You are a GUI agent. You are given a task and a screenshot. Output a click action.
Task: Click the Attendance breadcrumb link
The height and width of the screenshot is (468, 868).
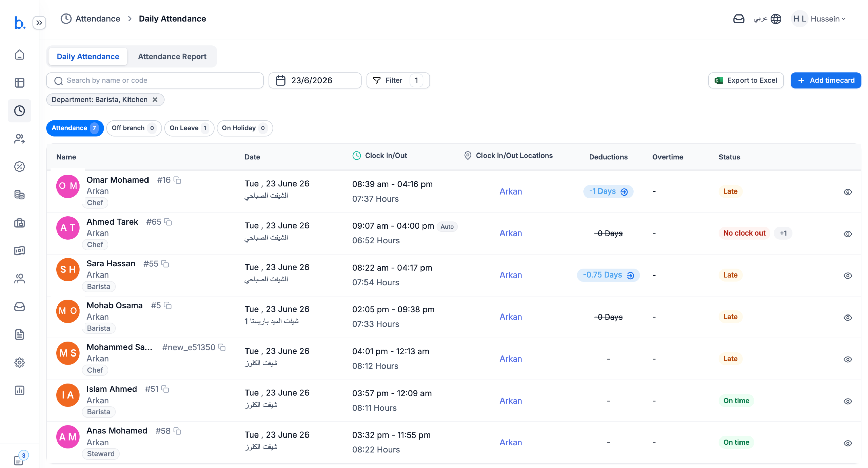point(98,19)
